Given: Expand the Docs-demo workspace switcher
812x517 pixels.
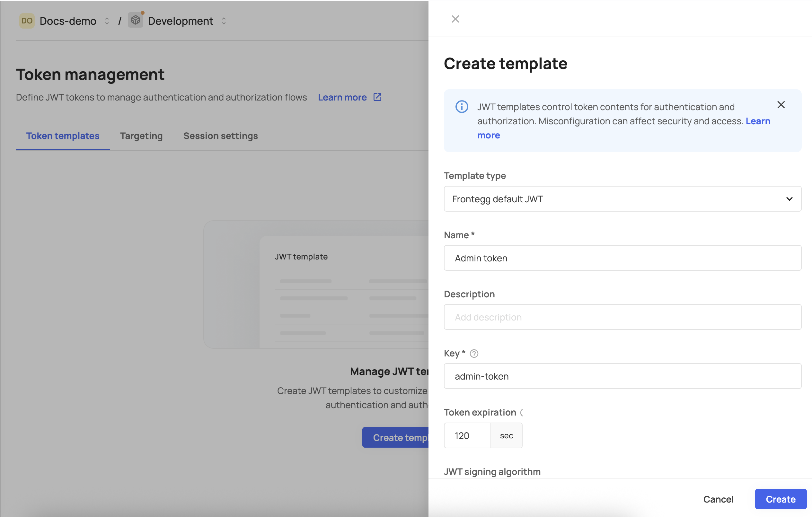Looking at the screenshot, I should pyautogui.click(x=107, y=21).
